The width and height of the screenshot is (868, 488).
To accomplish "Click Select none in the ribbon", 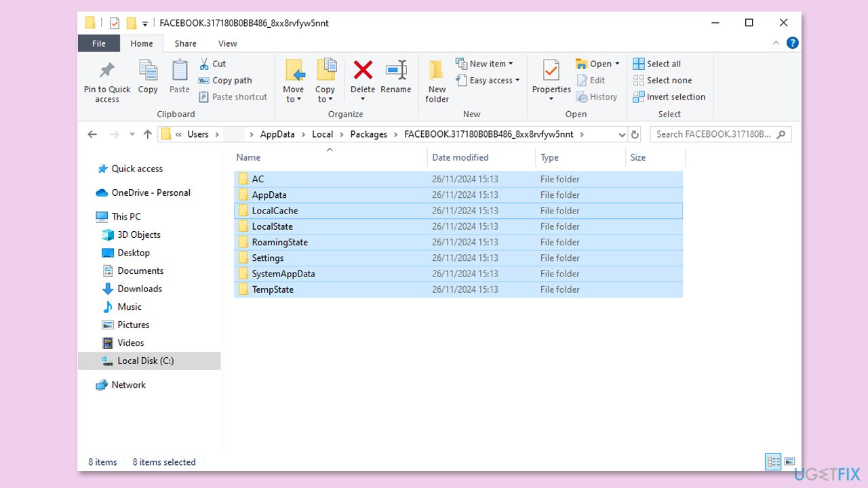I will 662,80.
